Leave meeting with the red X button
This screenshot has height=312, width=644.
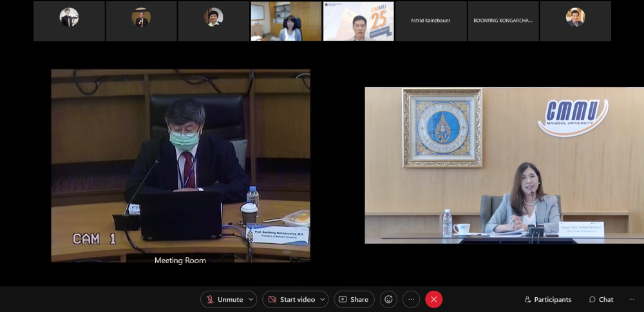click(434, 300)
